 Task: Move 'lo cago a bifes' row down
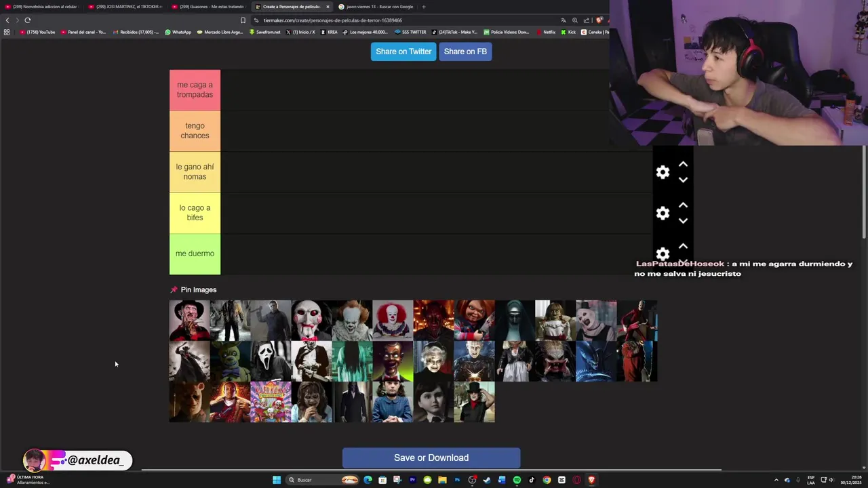click(683, 221)
